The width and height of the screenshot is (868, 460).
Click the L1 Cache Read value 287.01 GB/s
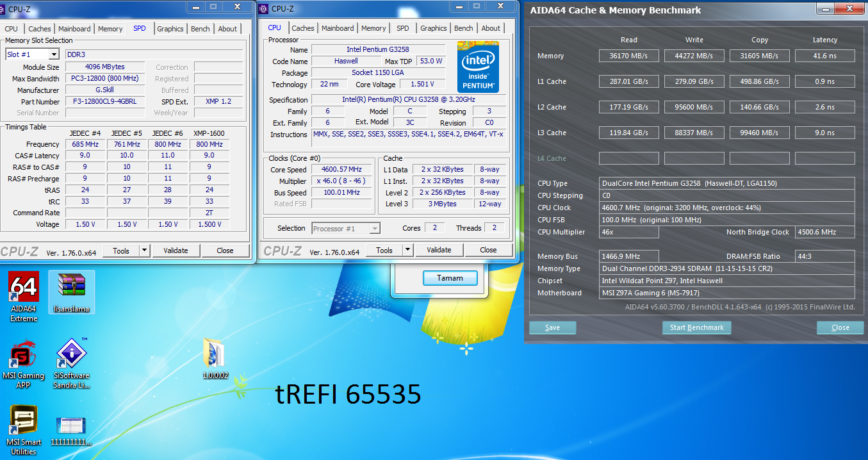pyautogui.click(x=629, y=81)
